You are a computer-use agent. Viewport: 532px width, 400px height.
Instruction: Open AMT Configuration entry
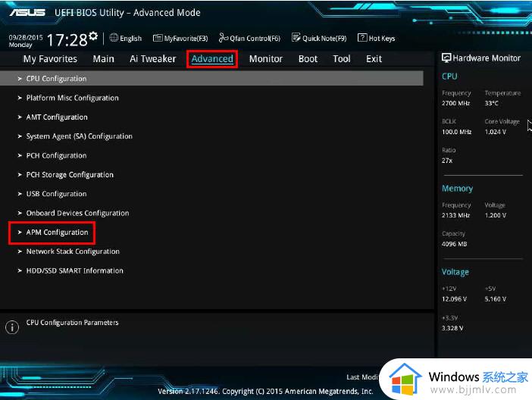coord(57,117)
